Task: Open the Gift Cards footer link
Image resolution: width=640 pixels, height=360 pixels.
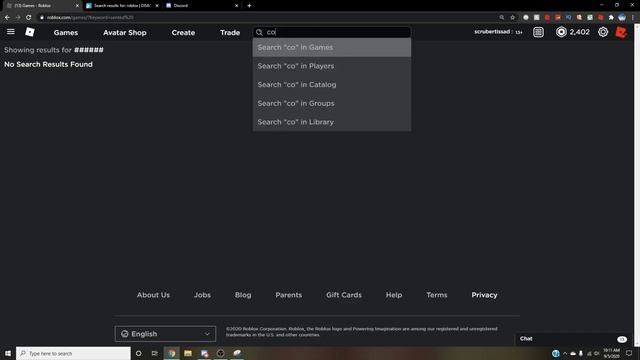Action: tap(344, 295)
